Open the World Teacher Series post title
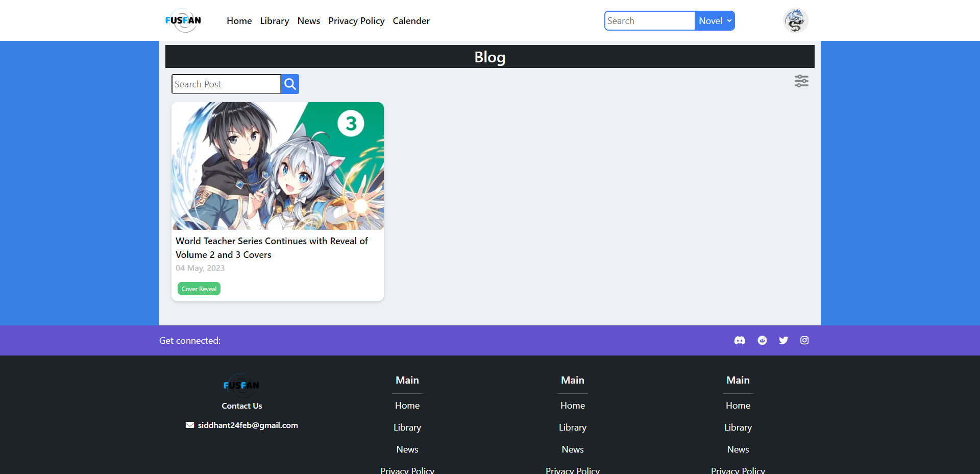The height and width of the screenshot is (474, 980). (272, 248)
